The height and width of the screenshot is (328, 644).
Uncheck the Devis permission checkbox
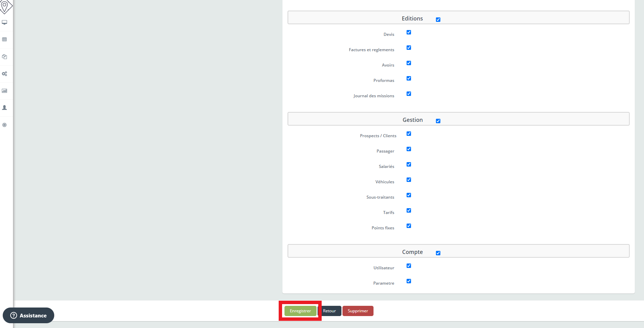(x=409, y=32)
